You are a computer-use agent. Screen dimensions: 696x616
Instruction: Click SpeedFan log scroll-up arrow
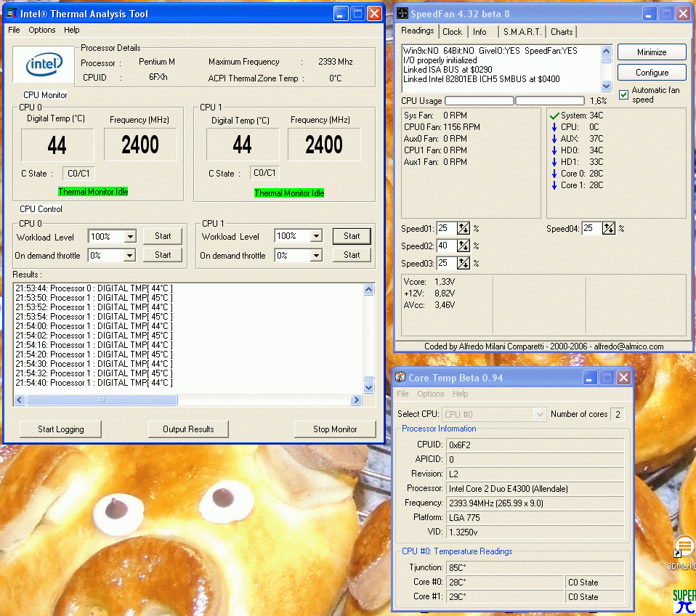click(x=606, y=50)
